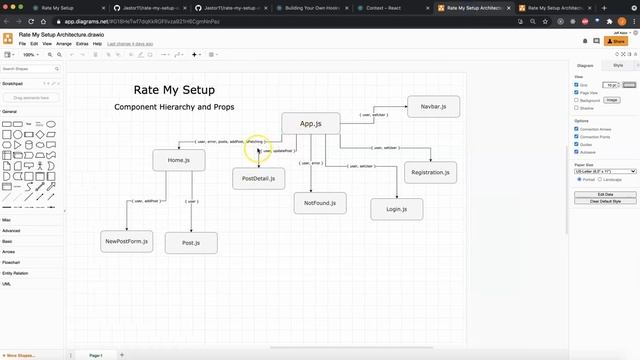Select the square shape in General palette

coord(7,134)
